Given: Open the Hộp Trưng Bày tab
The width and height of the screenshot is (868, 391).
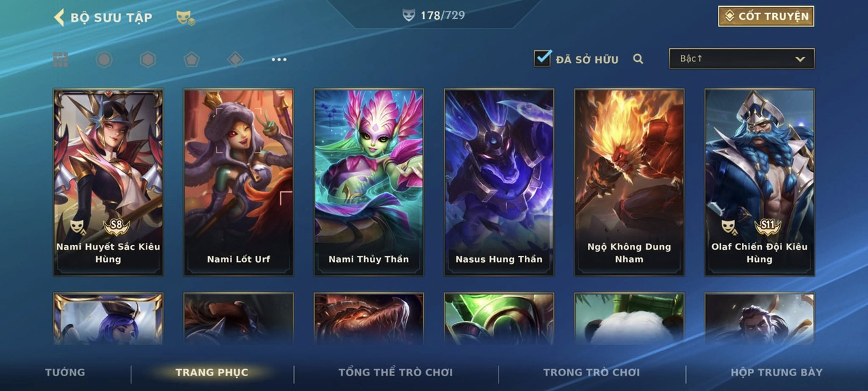Looking at the screenshot, I should (x=776, y=372).
